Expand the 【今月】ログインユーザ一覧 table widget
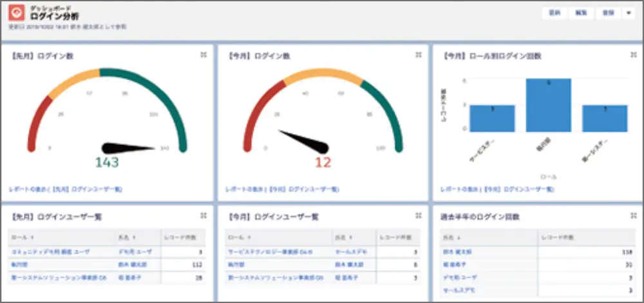This screenshot has width=644, height=303. (x=419, y=216)
